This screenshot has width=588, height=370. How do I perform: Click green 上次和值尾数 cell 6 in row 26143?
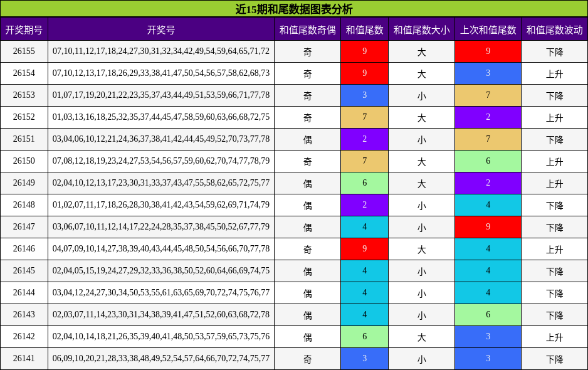coord(488,315)
